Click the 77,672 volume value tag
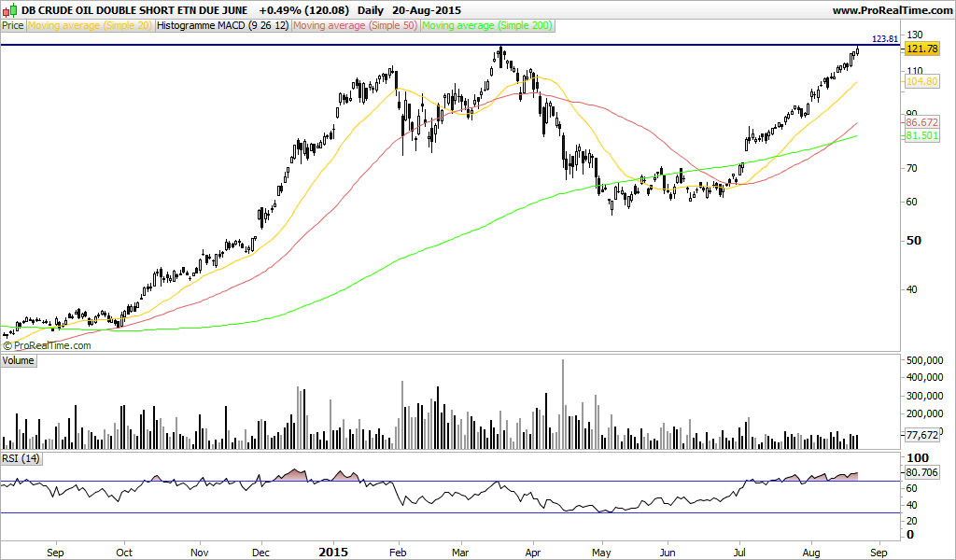The width and height of the screenshot is (956, 560). pyautogui.click(x=921, y=435)
